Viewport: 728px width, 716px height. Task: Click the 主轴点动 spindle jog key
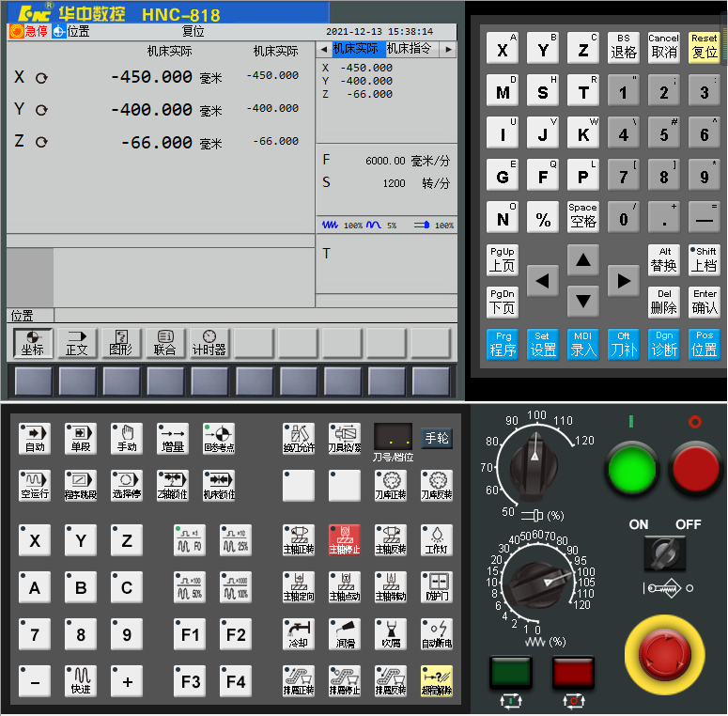[x=345, y=587]
